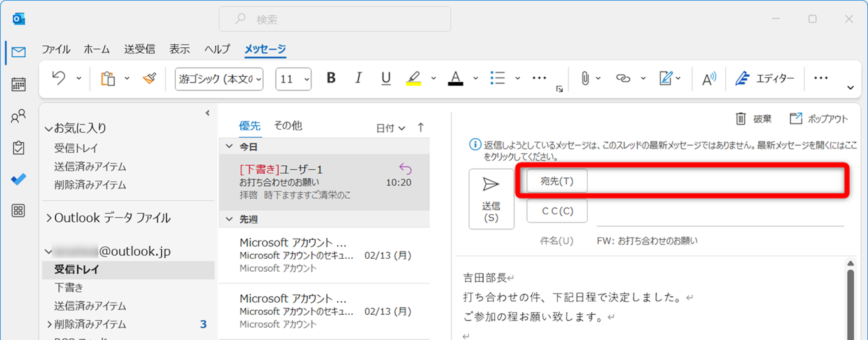This screenshot has height=340, width=868.
Task: Open the font name dropdown
Action: (219, 79)
